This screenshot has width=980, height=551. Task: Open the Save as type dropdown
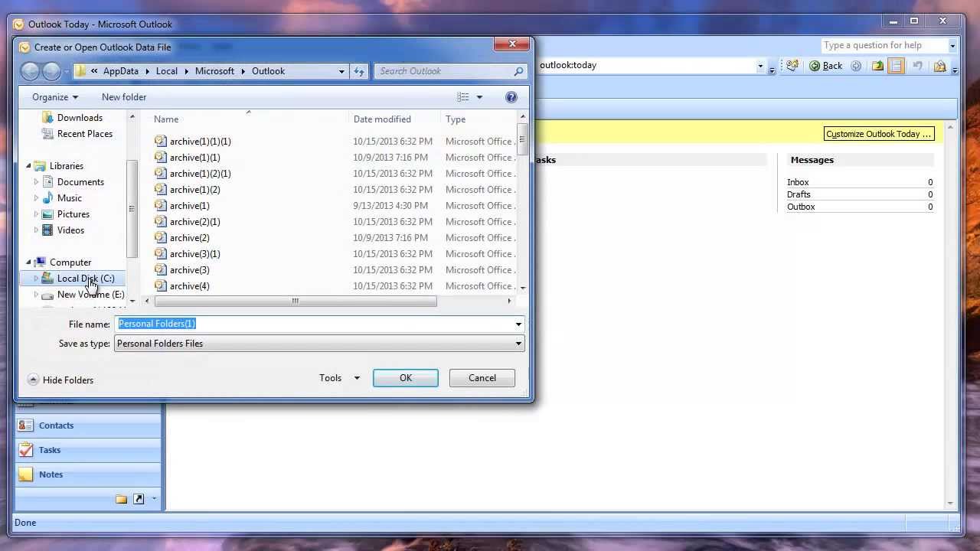pos(319,344)
